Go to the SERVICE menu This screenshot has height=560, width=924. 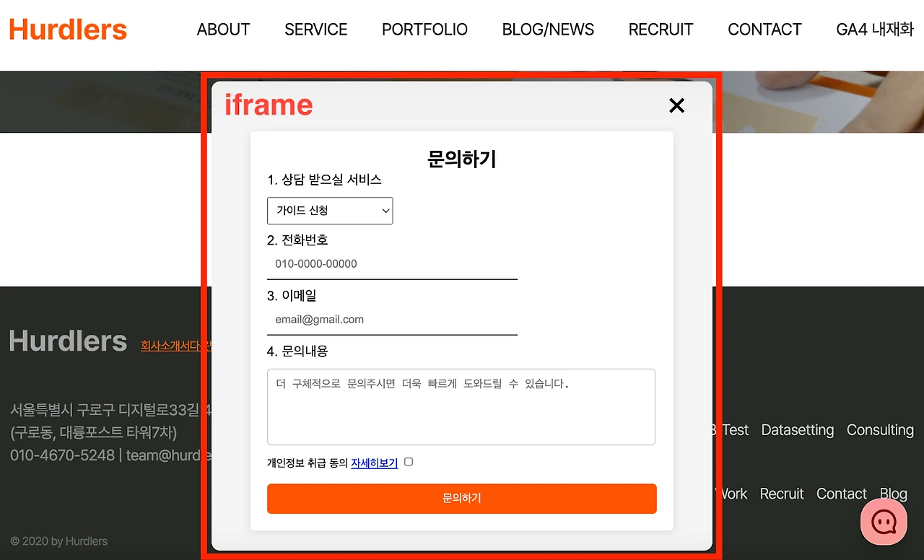[315, 30]
